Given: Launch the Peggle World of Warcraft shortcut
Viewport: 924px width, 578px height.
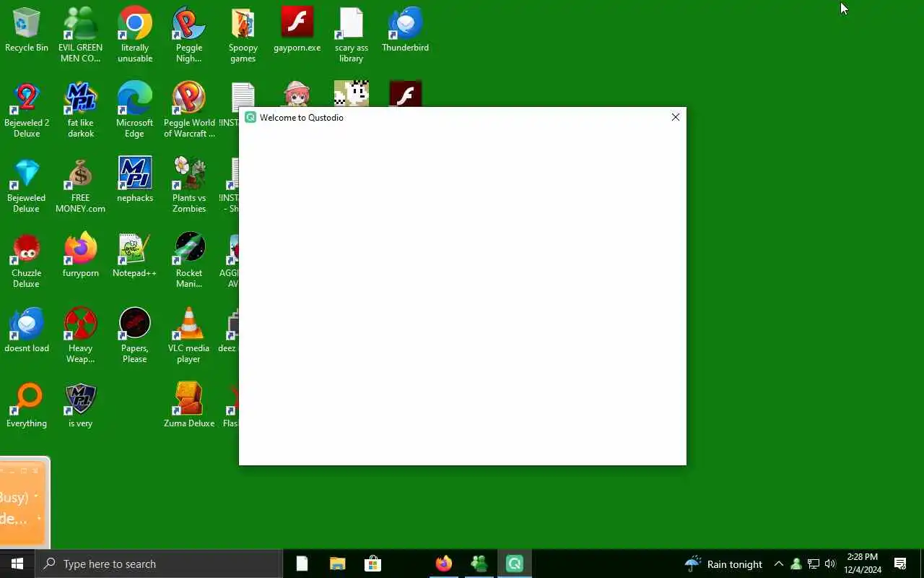Looking at the screenshot, I should click(x=189, y=110).
